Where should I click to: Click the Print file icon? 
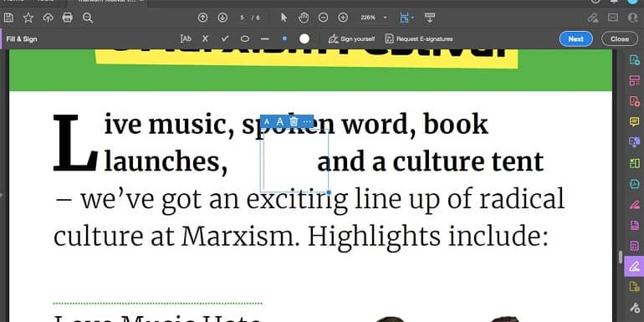(68, 18)
